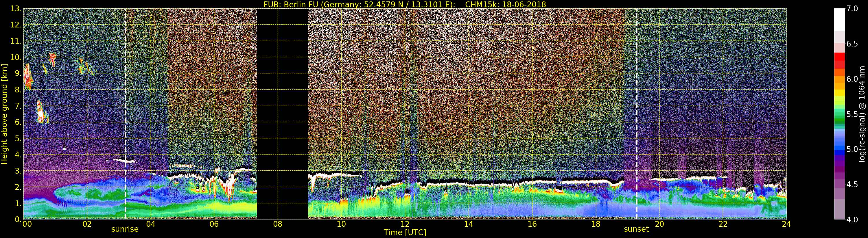The image size is (868, 238).
Task: Click the '06' tick on the time axis
Action: coord(214,224)
